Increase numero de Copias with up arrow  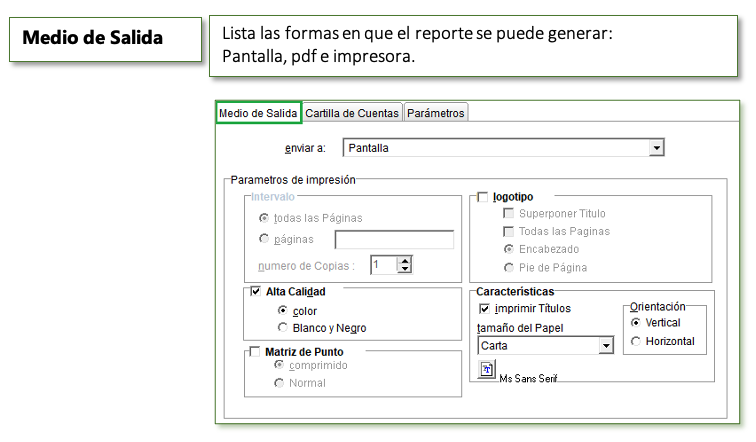(x=404, y=261)
